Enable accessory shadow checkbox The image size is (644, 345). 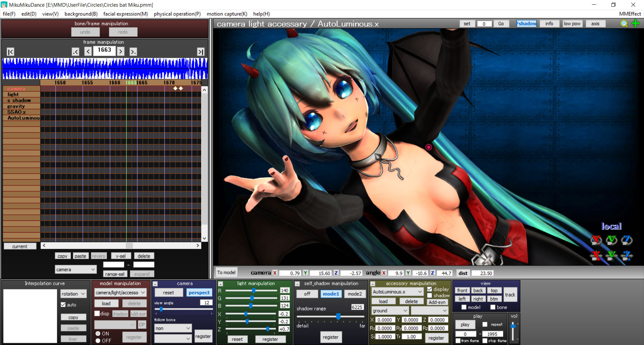[429, 296]
